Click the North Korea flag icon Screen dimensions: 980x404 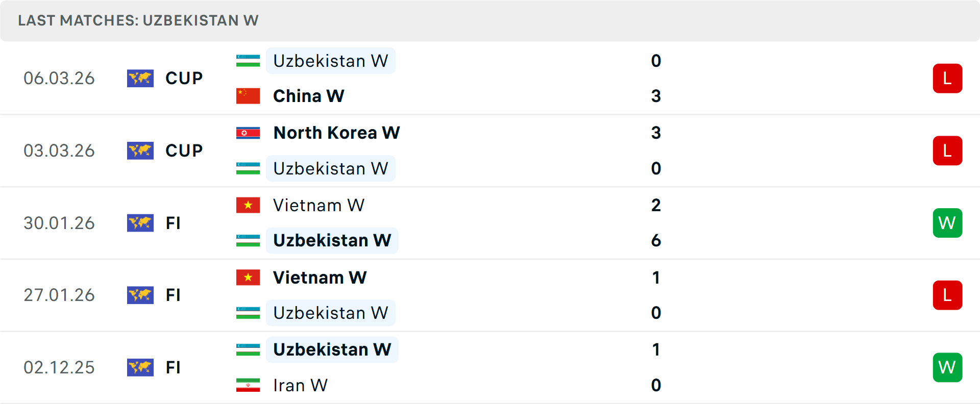click(x=248, y=133)
